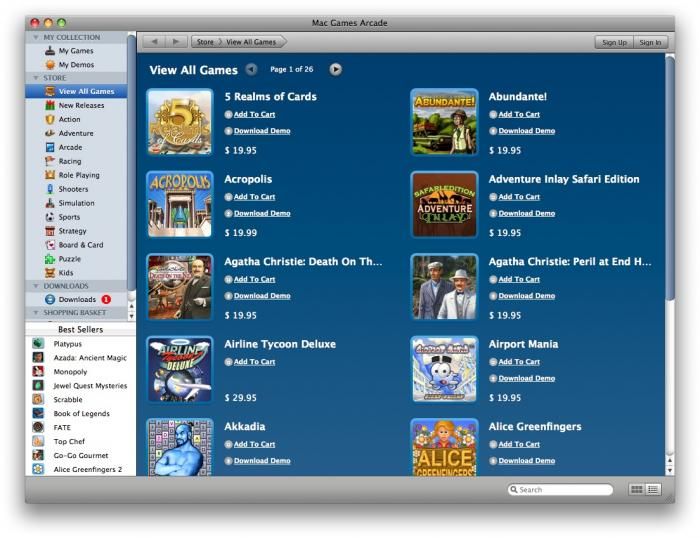
Task: Click main content scroll down arrow
Action: click(670, 470)
